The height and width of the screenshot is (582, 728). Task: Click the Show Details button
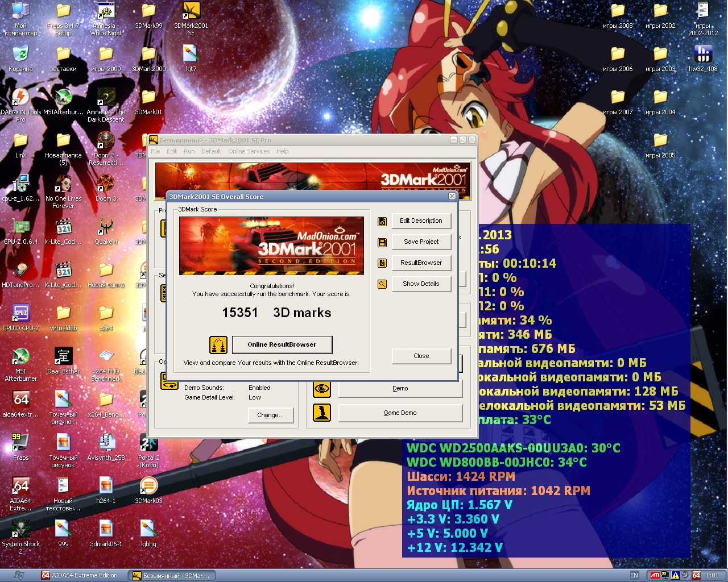pyautogui.click(x=421, y=284)
